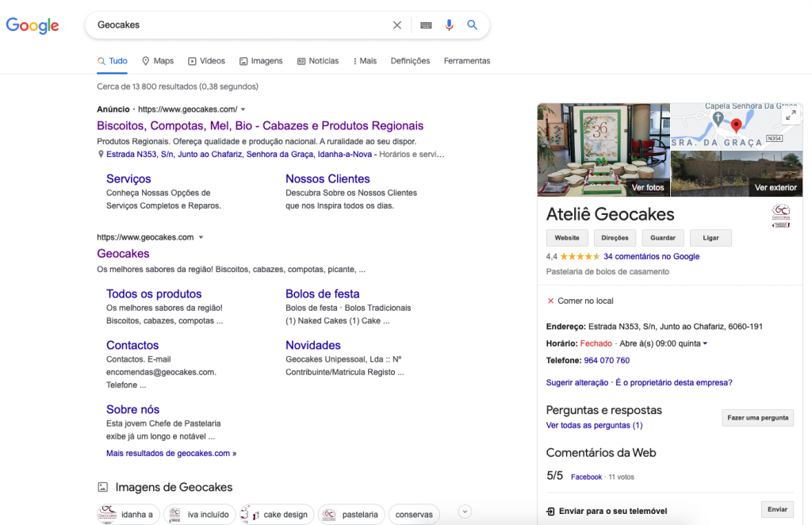Screen dimensions: 812x525
Task: Click the Guardar button
Action: 663,238
